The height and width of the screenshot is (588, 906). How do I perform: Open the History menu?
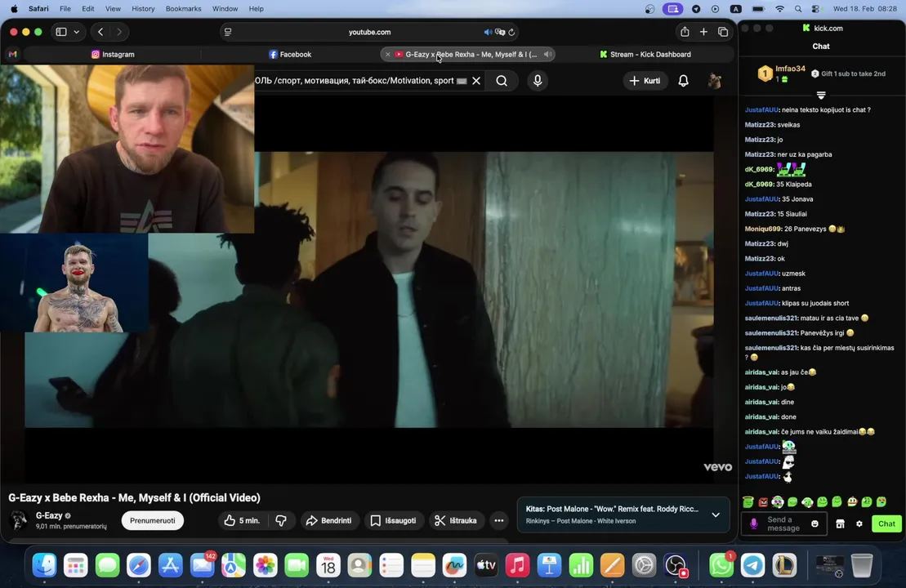(143, 9)
